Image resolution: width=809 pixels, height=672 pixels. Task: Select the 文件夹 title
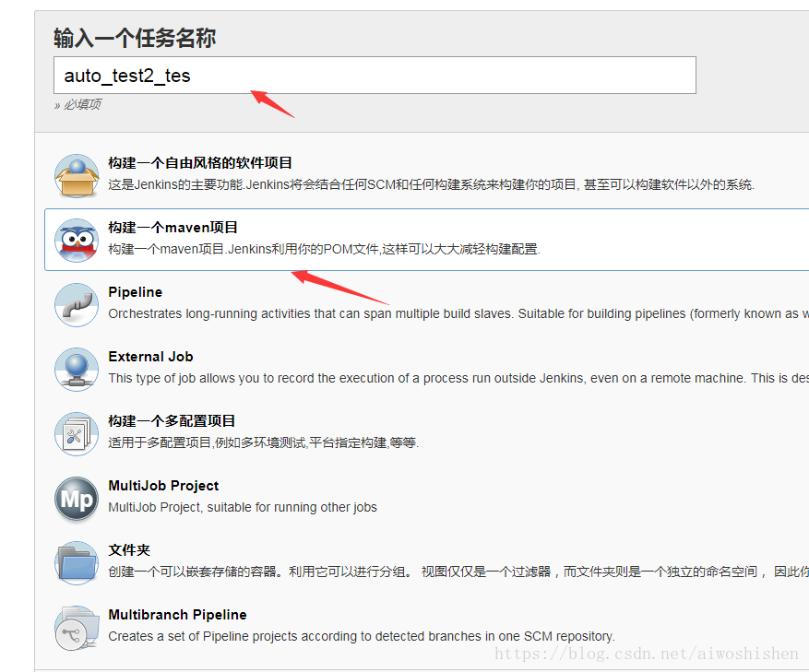coord(129,549)
